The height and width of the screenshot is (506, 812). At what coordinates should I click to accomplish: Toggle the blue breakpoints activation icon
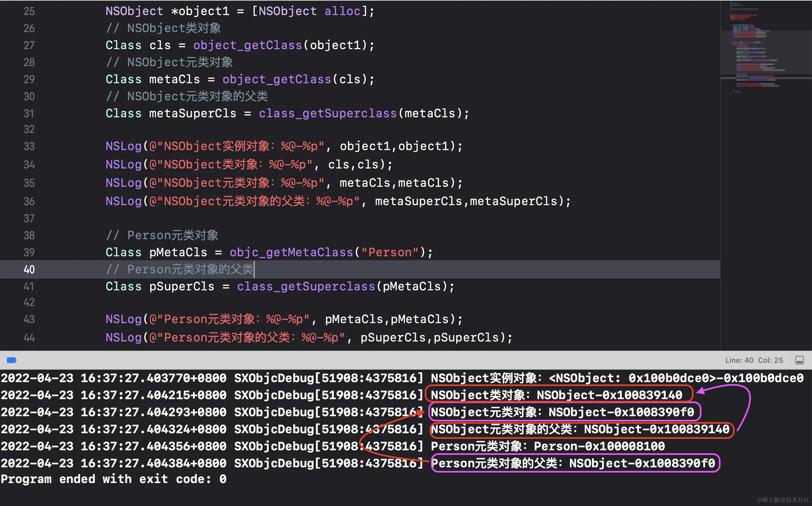(11, 360)
